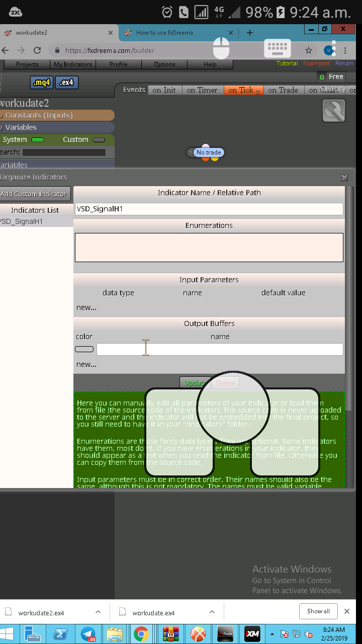Reload the fxDreema page
The width and height of the screenshot is (362, 644).
[37, 50]
